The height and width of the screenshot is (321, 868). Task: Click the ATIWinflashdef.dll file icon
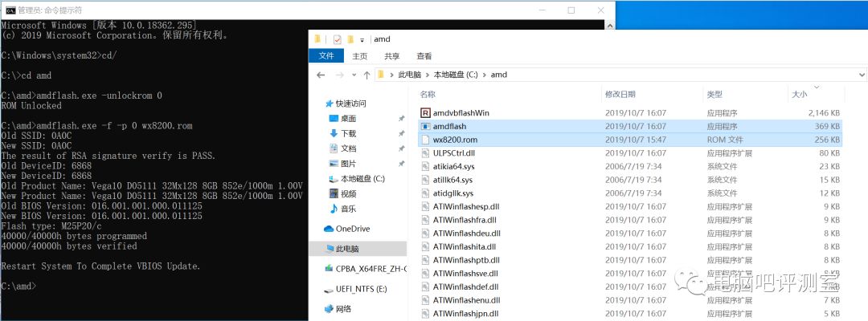pos(425,286)
